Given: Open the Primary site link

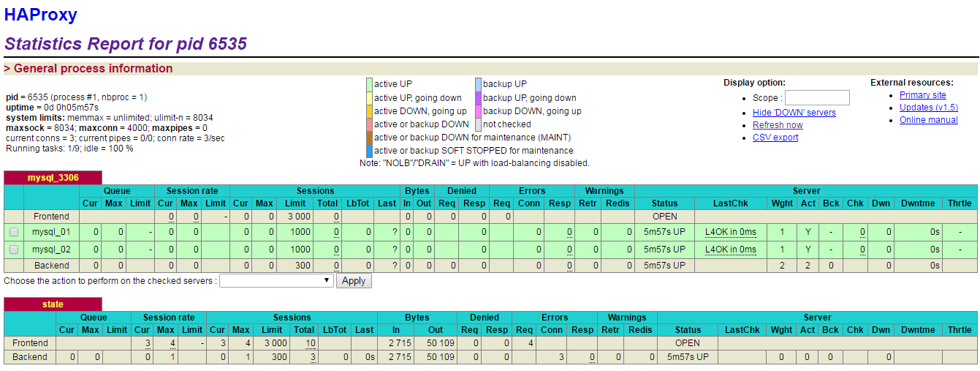Looking at the screenshot, I should (x=922, y=95).
